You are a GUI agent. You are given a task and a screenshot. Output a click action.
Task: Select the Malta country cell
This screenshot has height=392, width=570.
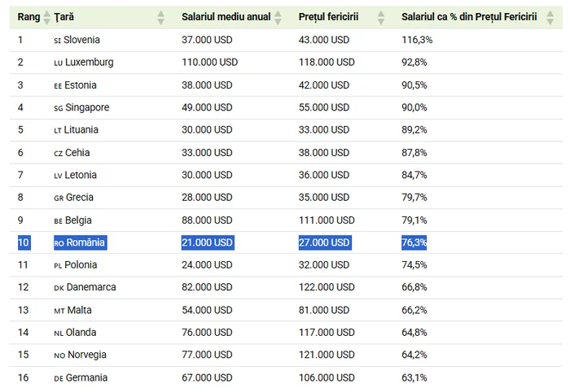tap(72, 310)
